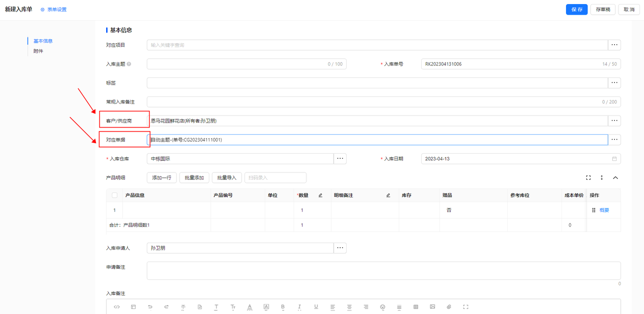Edit icon next to 明细备注 column header
Viewport: 644px width, 314px height.
pos(388,195)
